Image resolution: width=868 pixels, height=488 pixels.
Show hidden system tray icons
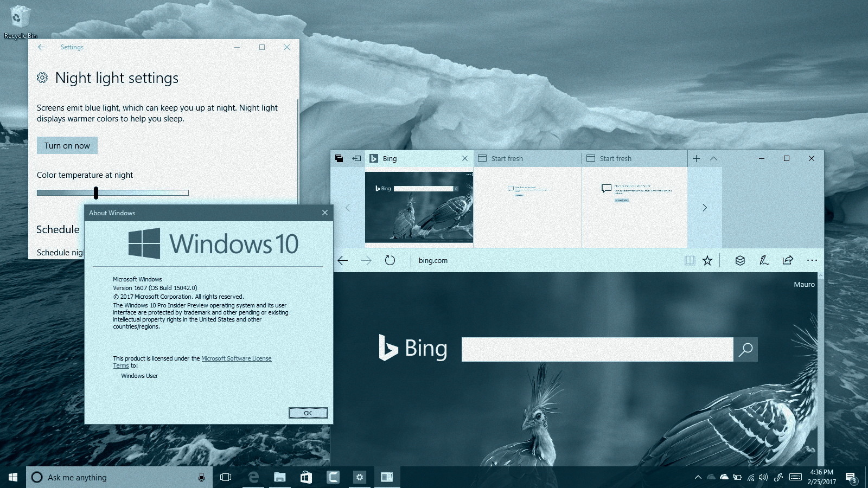click(698, 477)
